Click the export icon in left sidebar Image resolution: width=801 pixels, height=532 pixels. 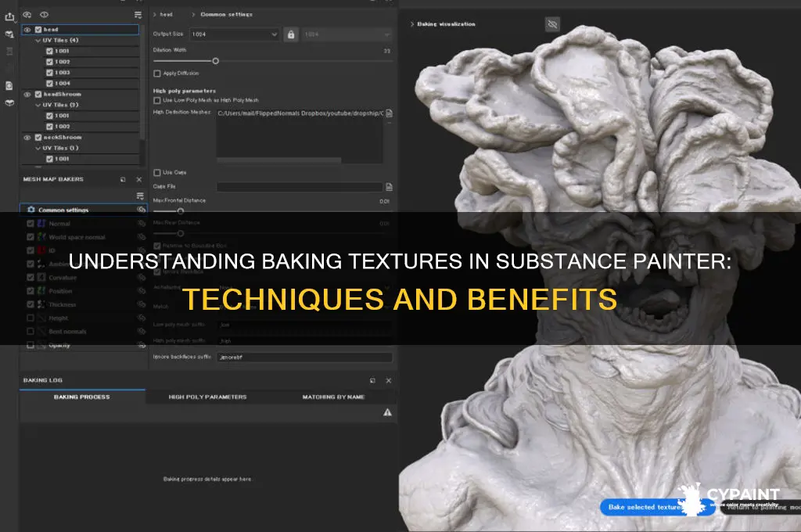click(x=9, y=17)
